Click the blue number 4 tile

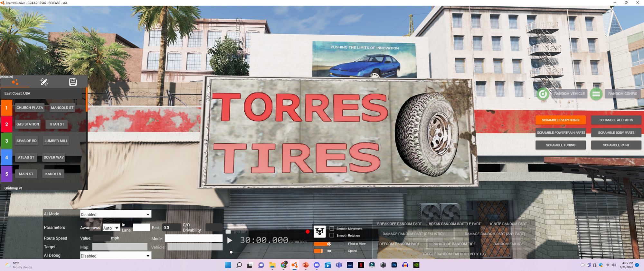coord(6,158)
